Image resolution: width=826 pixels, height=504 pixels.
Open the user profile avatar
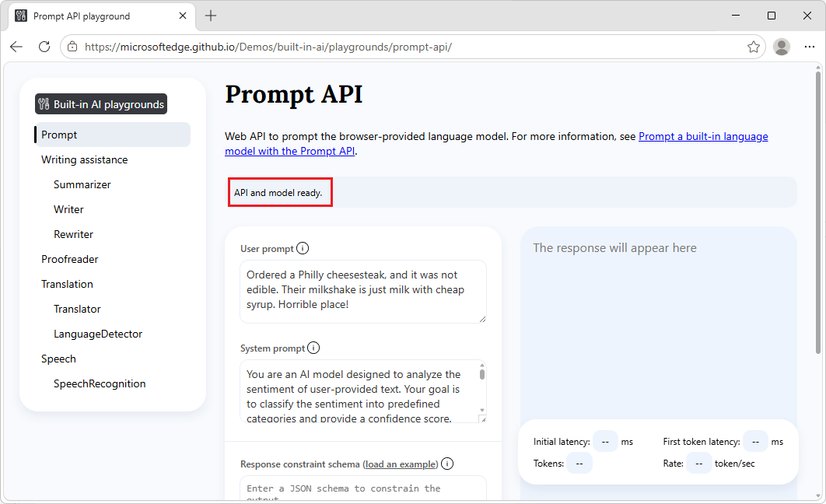pos(781,47)
